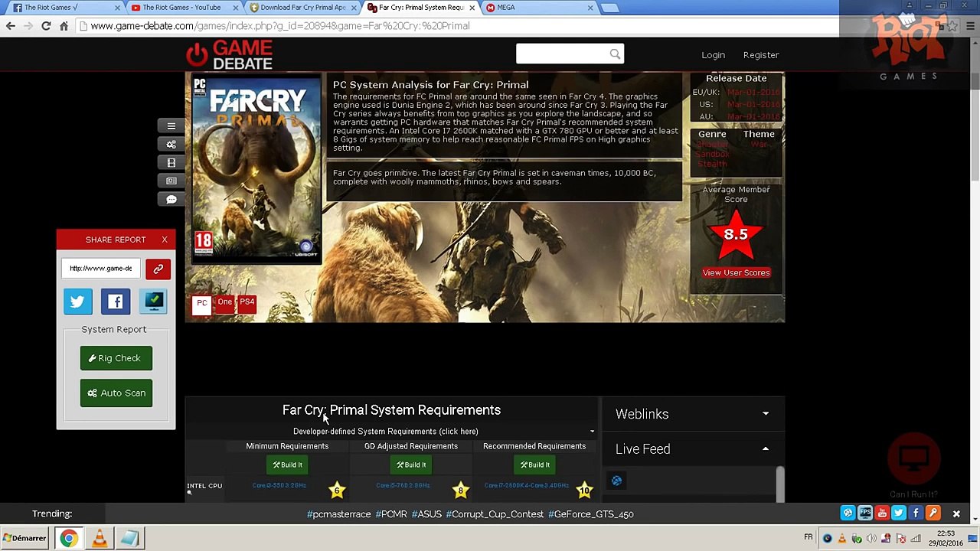Click the blue Live Feed item icon
This screenshot has height=551, width=980.
[616, 481]
